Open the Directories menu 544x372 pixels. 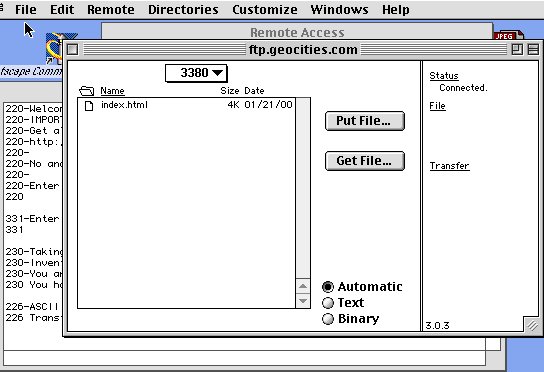[183, 9]
